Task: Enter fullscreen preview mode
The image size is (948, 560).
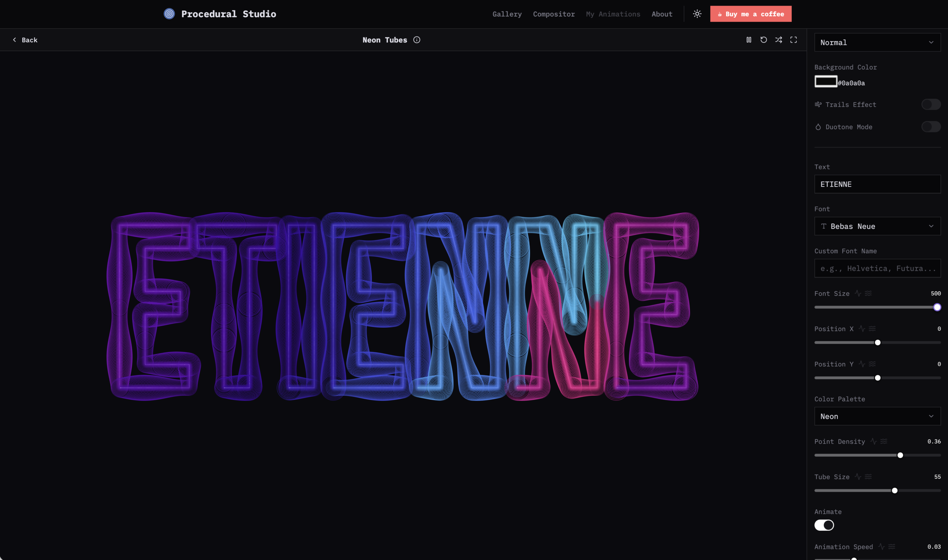Action: [x=793, y=40]
